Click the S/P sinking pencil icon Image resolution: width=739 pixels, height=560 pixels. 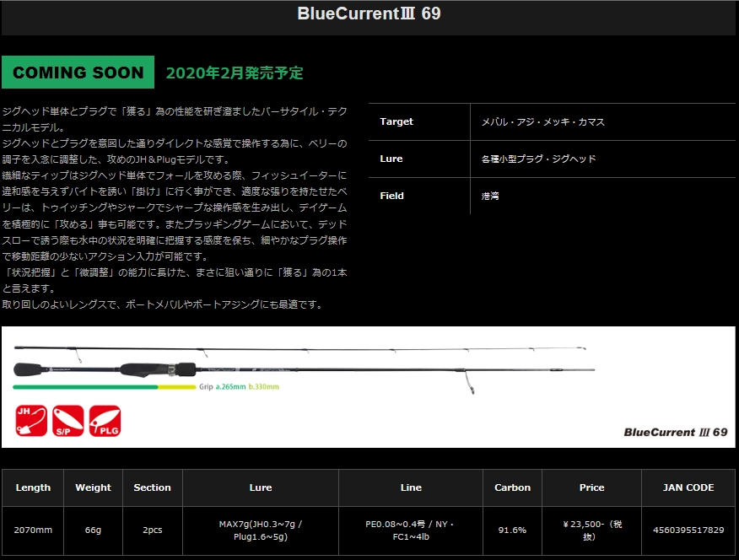pos(67,421)
